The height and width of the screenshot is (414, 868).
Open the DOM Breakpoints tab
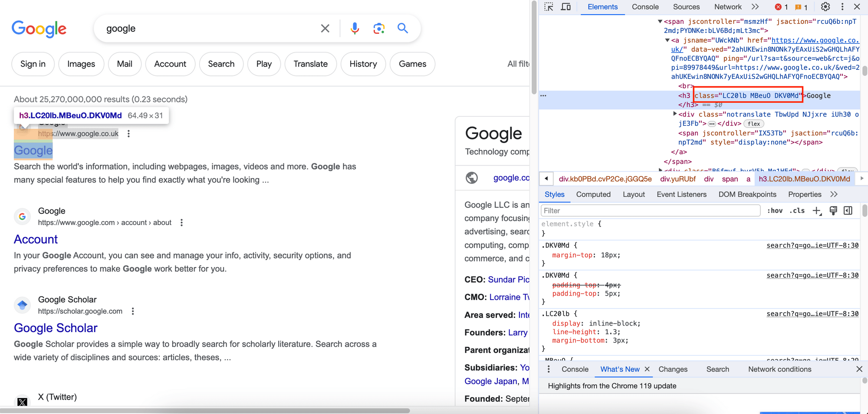(x=747, y=195)
